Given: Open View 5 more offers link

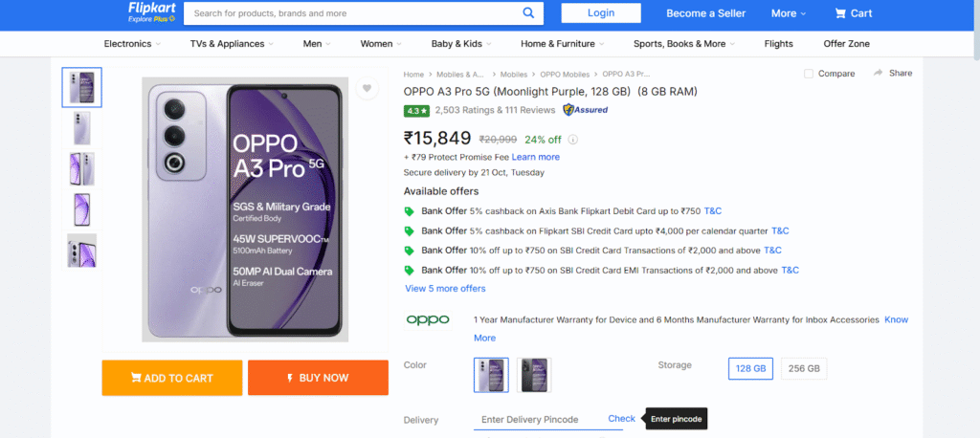Looking at the screenshot, I should (445, 289).
